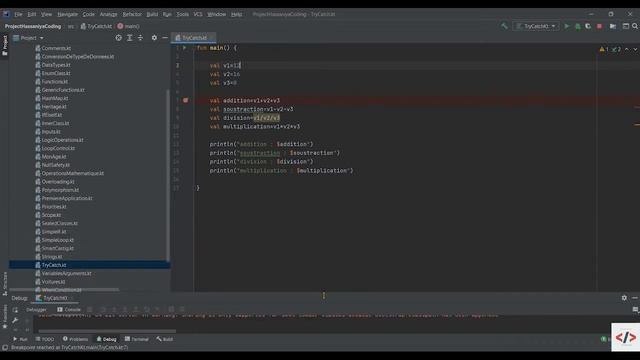
Task: Click the TryCatch.kt breadcrumb
Action: (x=96, y=26)
